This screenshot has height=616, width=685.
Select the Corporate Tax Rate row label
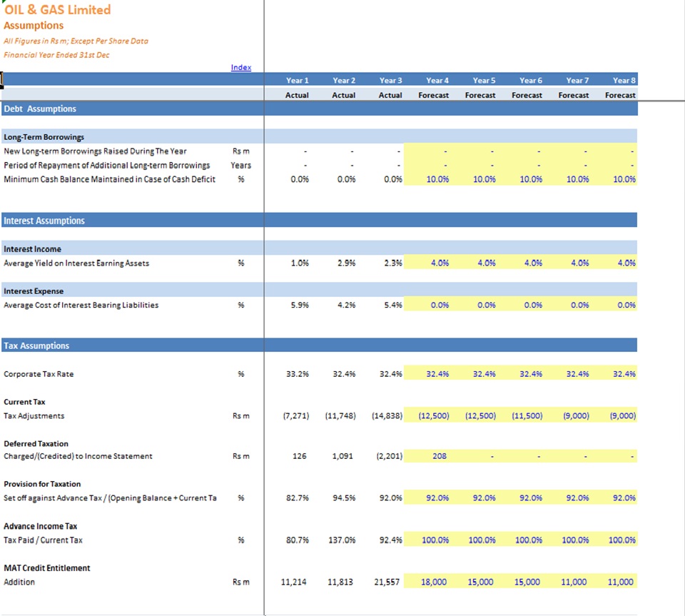click(x=39, y=374)
